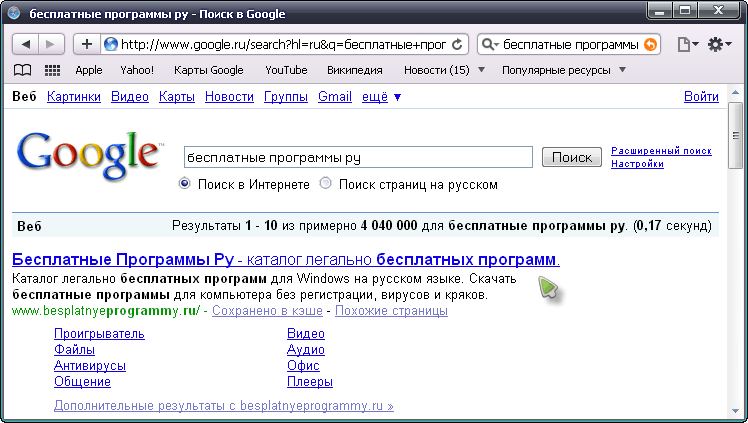
Task: Click the scrollbar down arrow
Action: (x=735, y=412)
